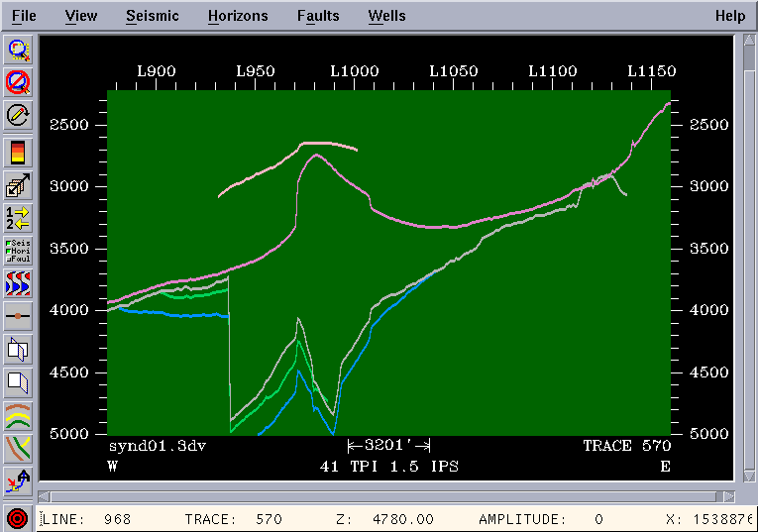Toggle the Seis/Hori/Faul display checklist icon

[19, 251]
